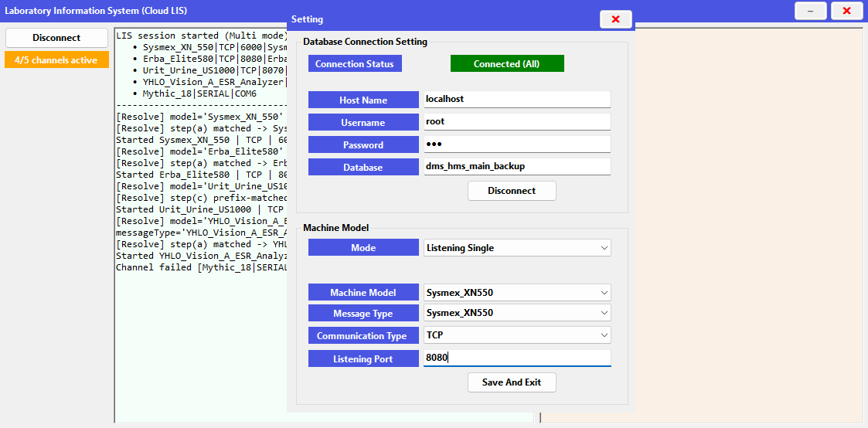Close the Laboratory Information System window

[847, 11]
